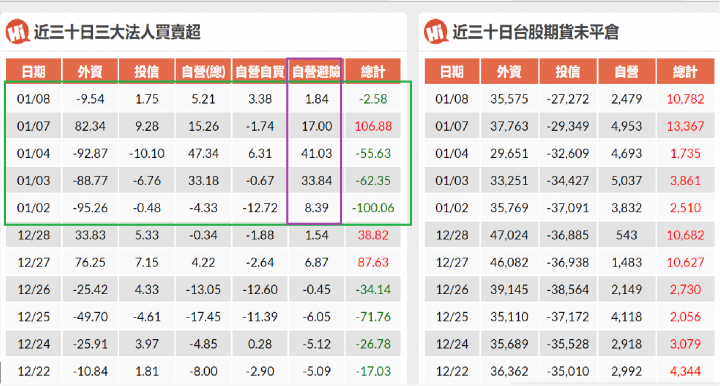
Task: Click the -34.14 total in the 12/26 row
Action: 373,290
